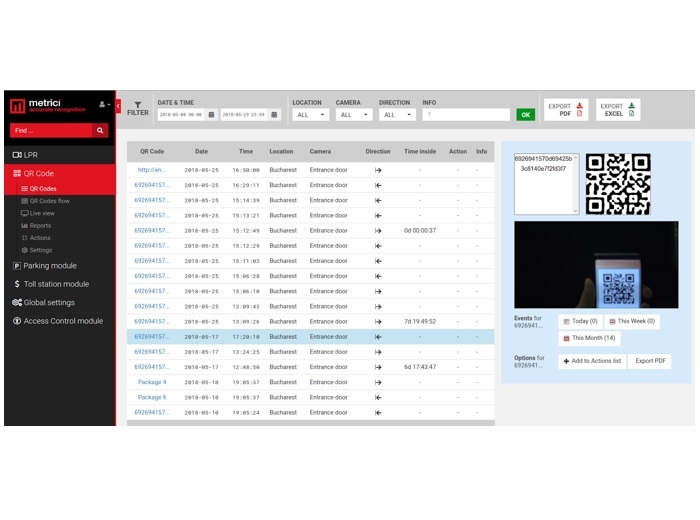Click the Filter funnel icon
Screen dimensions: 700x520
click(138, 104)
